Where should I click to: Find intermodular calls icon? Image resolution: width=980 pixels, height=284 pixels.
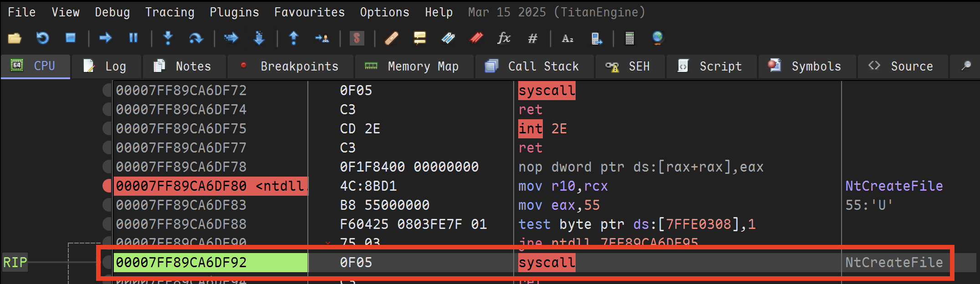[x=597, y=39]
